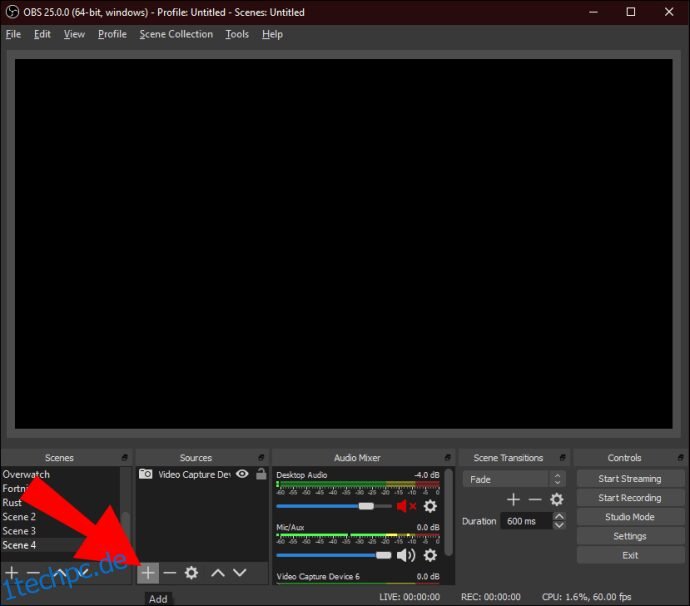Mute Mic/Aux speaker icon
This screenshot has width=690, height=606.
pyautogui.click(x=406, y=555)
